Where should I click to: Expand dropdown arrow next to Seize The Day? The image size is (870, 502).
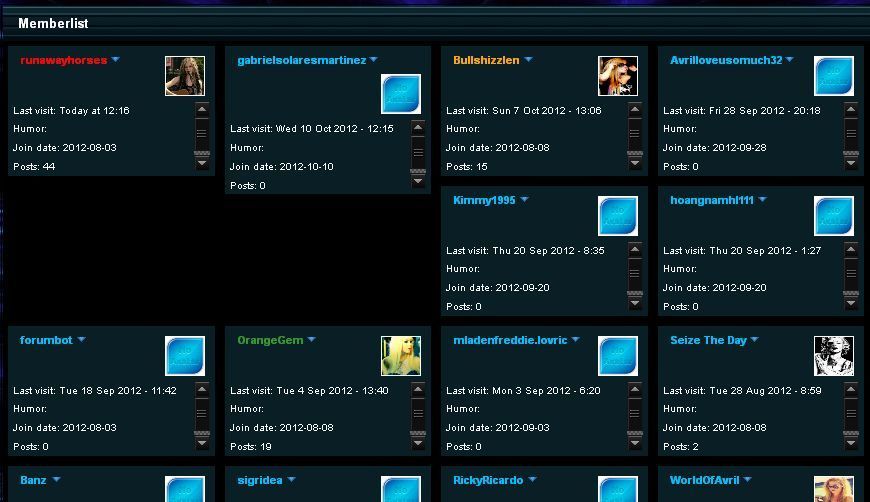pos(755,339)
